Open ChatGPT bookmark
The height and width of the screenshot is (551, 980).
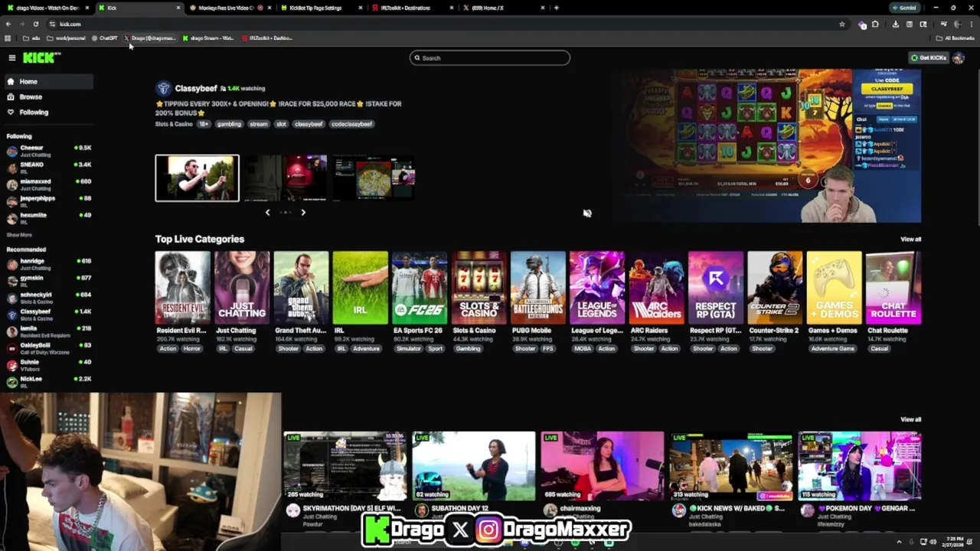(x=105, y=37)
